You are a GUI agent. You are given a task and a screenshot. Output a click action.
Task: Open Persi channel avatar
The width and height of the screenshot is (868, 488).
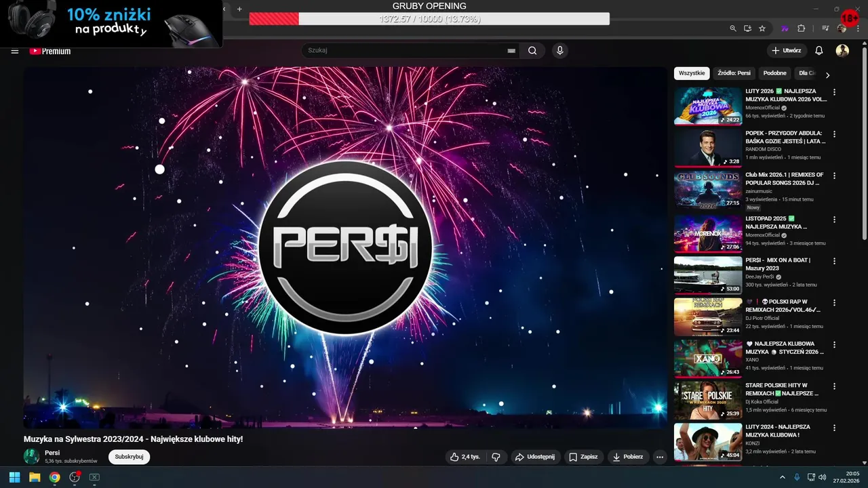(x=31, y=456)
